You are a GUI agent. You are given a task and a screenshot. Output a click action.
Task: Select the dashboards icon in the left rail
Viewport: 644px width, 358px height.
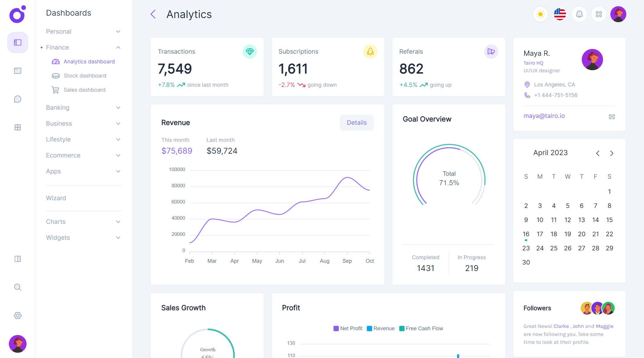coord(17,42)
